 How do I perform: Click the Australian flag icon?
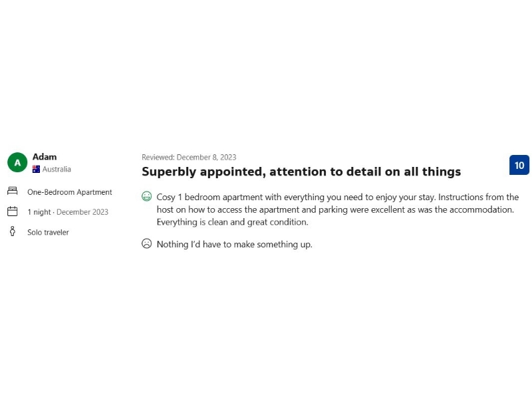[37, 170]
